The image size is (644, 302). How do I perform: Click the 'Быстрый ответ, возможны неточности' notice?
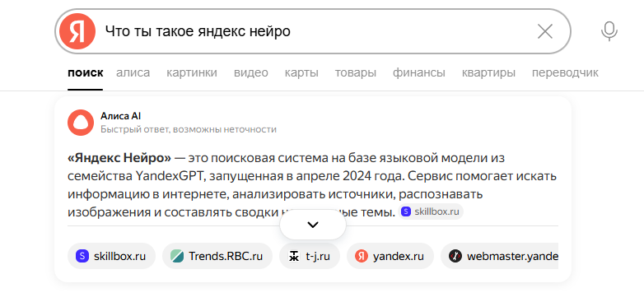[x=189, y=130]
